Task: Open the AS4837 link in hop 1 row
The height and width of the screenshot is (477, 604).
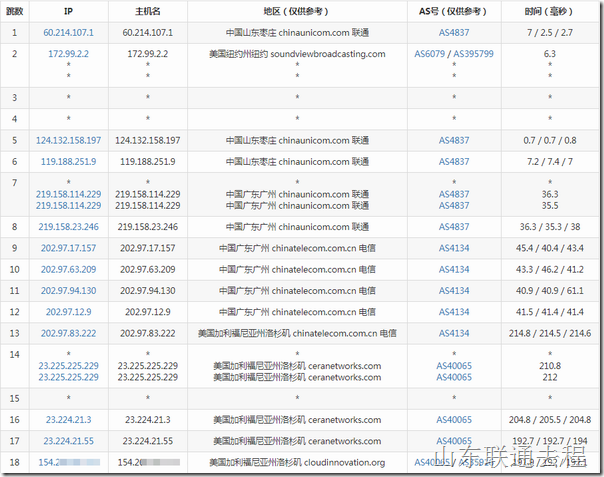Action: coord(454,33)
